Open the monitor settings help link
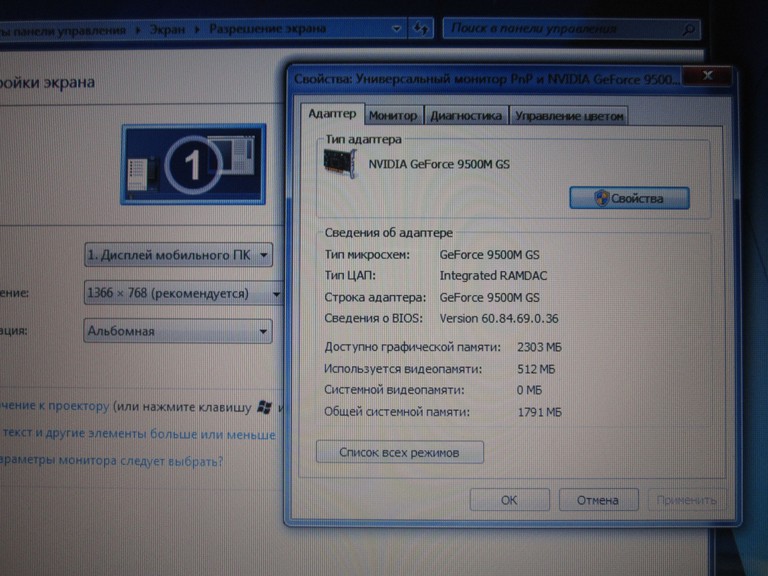 pyautogui.click(x=111, y=461)
